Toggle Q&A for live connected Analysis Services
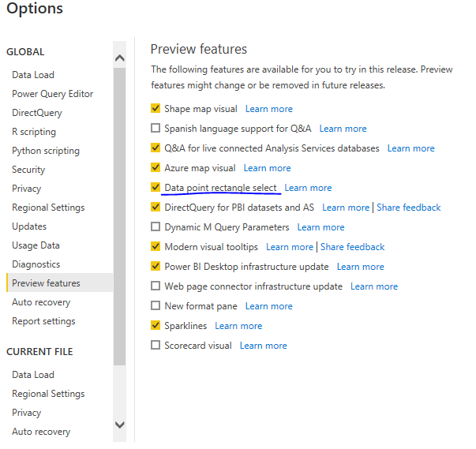Screen dimensions: 476x449 [156, 148]
